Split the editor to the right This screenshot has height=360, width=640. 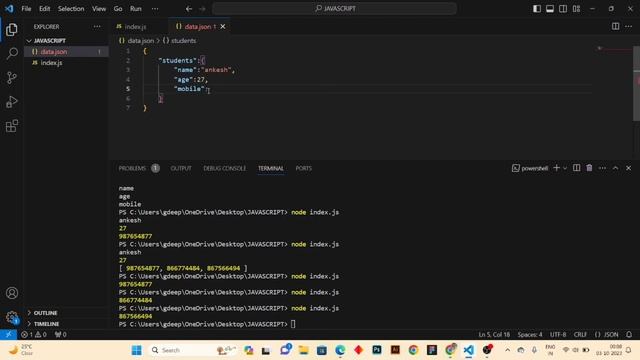(615, 27)
